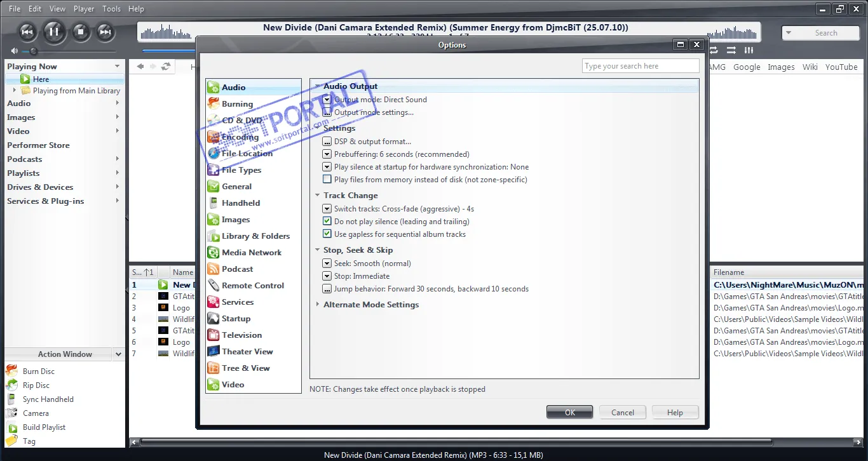Uncheck Do not play silence option
Image resolution: width=868 pixels, height=461 pixels.
pos(327,222)
